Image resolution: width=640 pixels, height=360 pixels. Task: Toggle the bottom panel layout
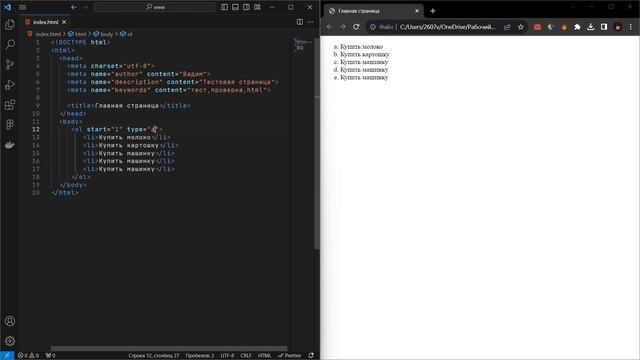click(x=236, y=7)
